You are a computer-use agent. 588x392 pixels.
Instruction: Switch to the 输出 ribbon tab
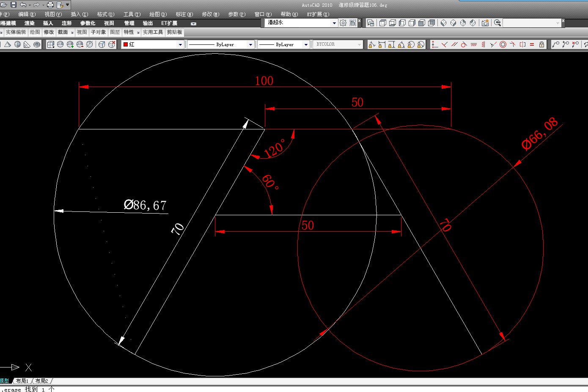148,23
